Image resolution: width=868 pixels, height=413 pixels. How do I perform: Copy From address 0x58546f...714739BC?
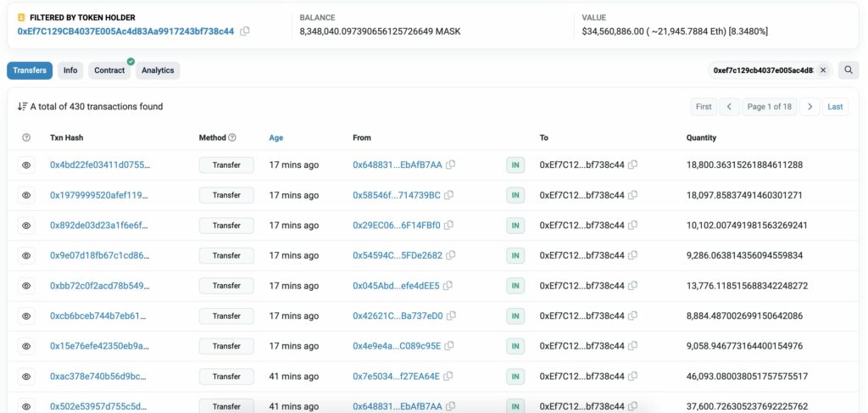[x=449, y=195]
